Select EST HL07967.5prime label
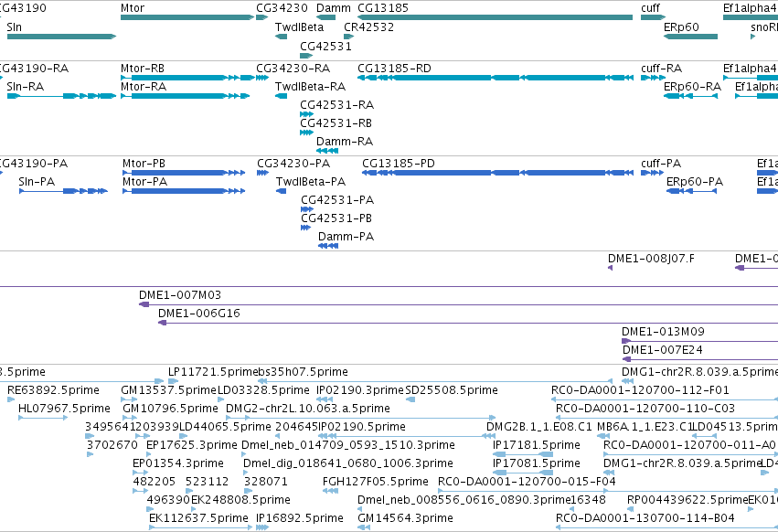The width and height of the screenshot is (778, 532). (x=64, y=409)
